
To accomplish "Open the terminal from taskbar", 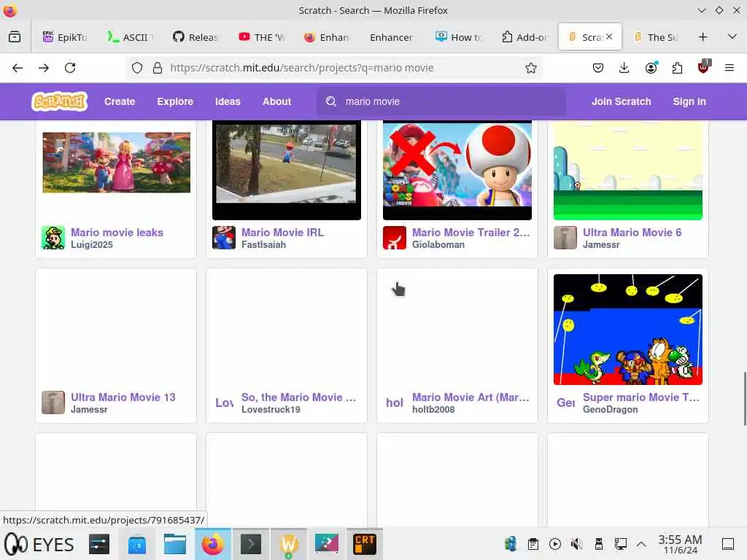I will pyautogui.click(x=251, y=544).
